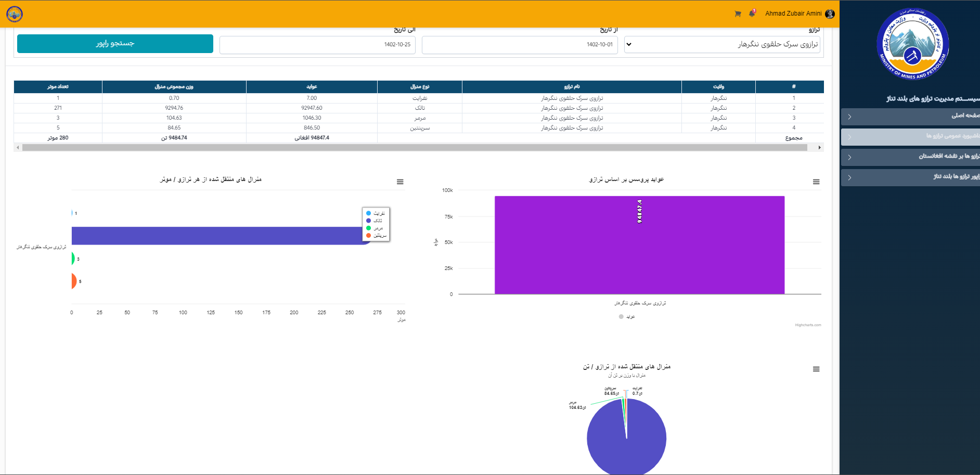Screen dimensions: 980x475
Task: Click the جستجو راپور search button
Action: (115, 44)
